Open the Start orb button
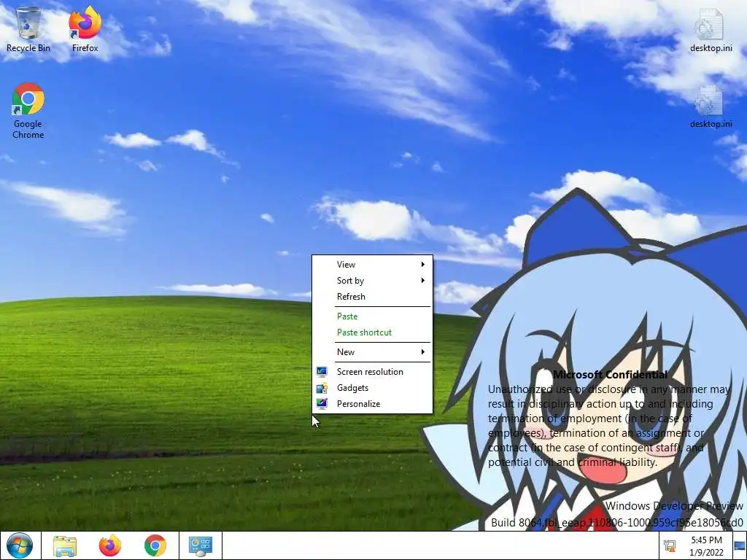 point(20,545)
